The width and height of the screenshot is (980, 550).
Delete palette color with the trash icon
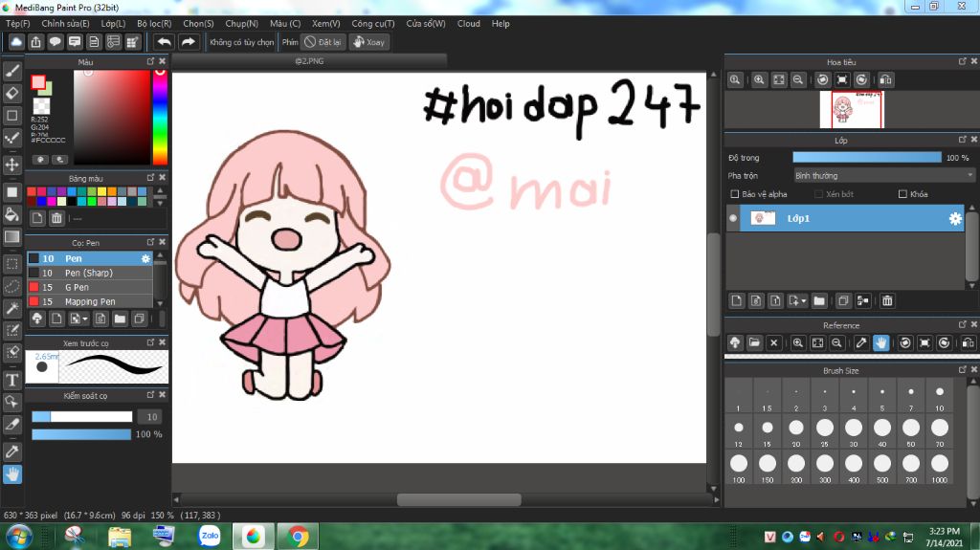(56, 218)
